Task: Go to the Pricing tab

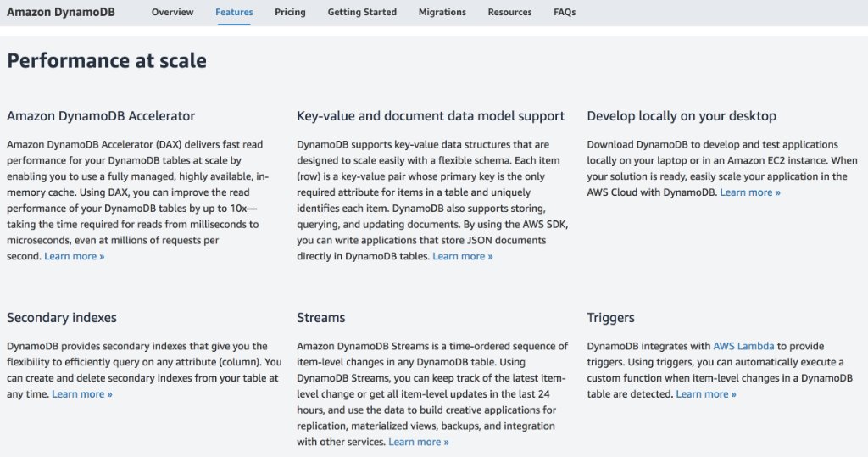Action: point(290,12)
